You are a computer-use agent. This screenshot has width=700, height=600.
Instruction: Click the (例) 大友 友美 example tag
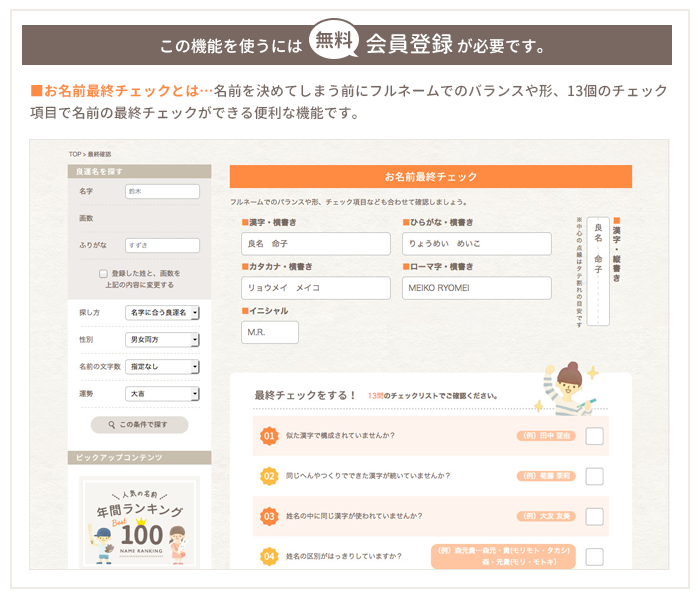coord(546,516)
